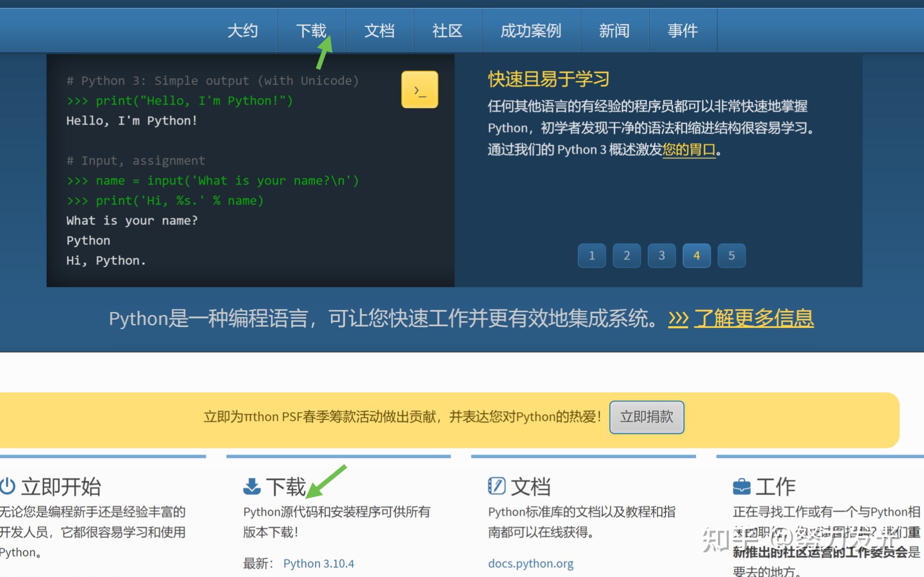Launch the interactive shell yellow button
Screen dimensions: 924x577
tap(419, 90)
